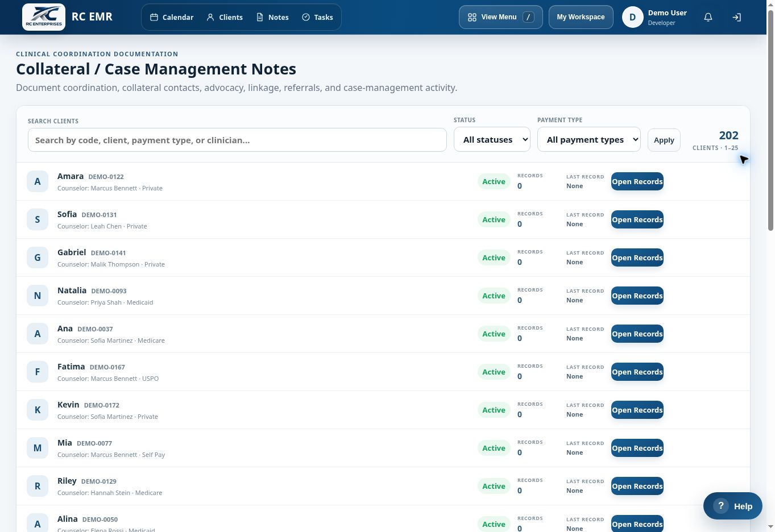Expand the All statuses dropdown
The height and width of the screenshot is (532, 775).
pos(492,139)
